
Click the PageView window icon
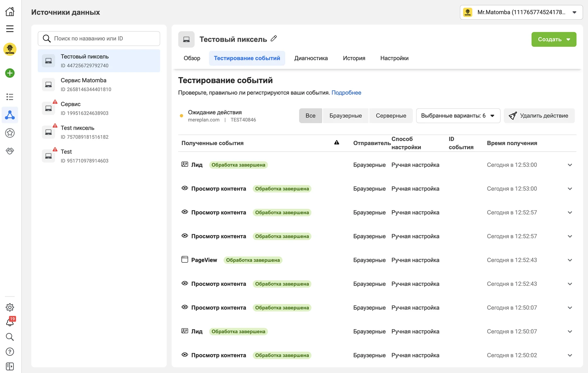185,259
